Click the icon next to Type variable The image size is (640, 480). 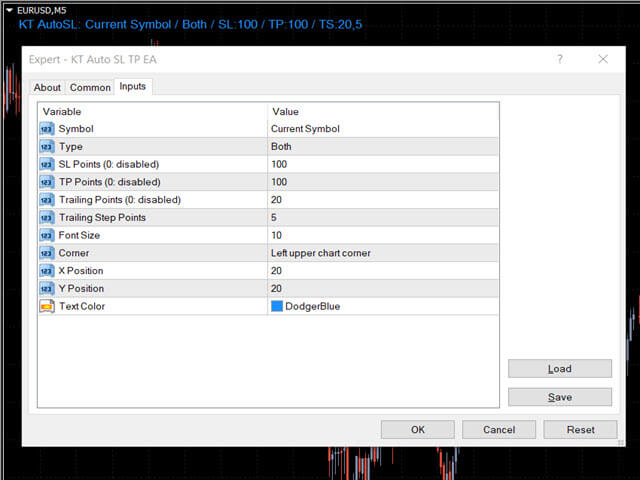[47, 147]
